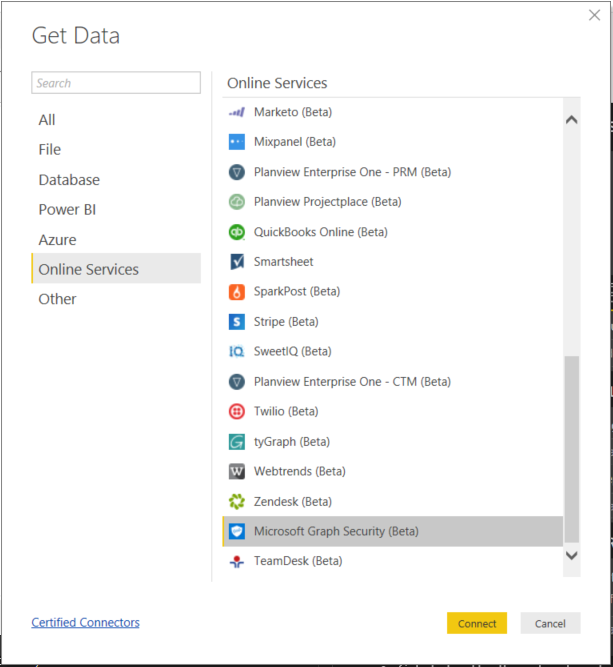The height and width of the screenshot is (667, 613).
Task: Click the tyGraph connector icon
Action: 237,442
